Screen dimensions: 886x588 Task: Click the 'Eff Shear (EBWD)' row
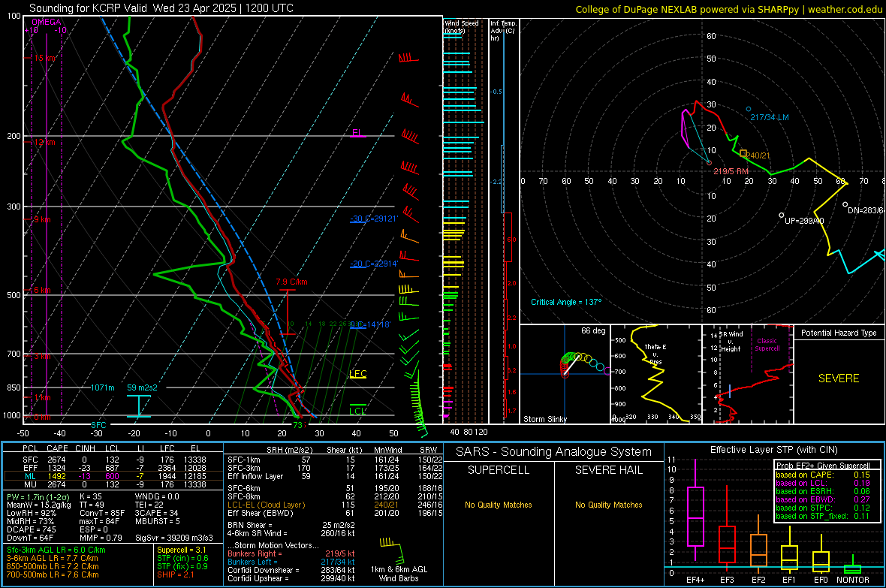(335, 513)
